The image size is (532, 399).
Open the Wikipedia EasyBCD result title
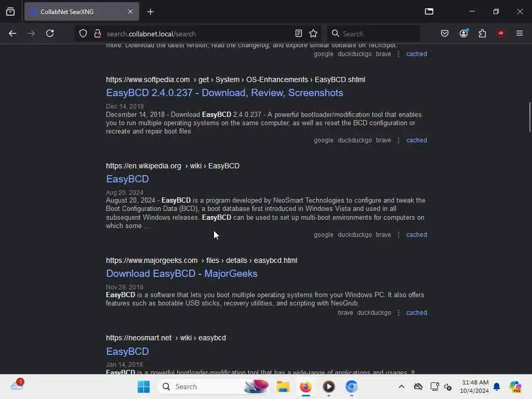point(128,179)
